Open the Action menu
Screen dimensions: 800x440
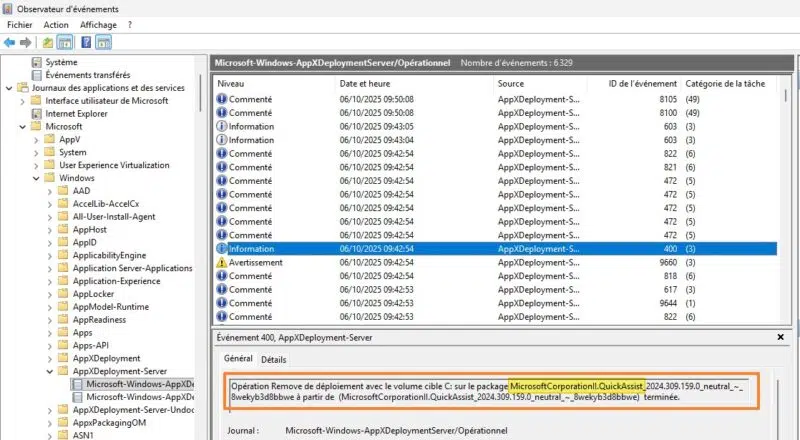[56, 25]
